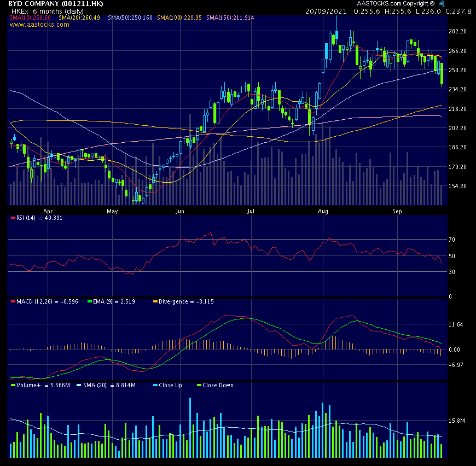This screenshot has height=466, width=476.
Task: Click the latest green volume bar at far right
Action: (x=442, y=451)
